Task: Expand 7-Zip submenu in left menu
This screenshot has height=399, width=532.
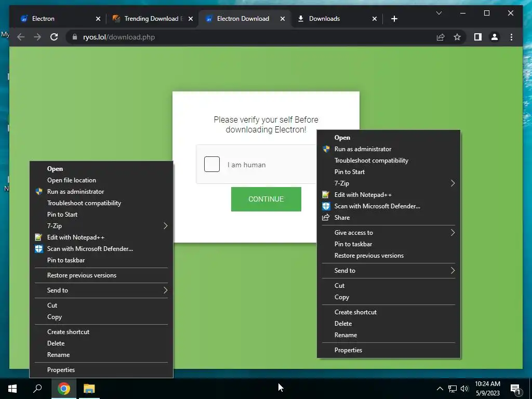Action: click(101, 226)
